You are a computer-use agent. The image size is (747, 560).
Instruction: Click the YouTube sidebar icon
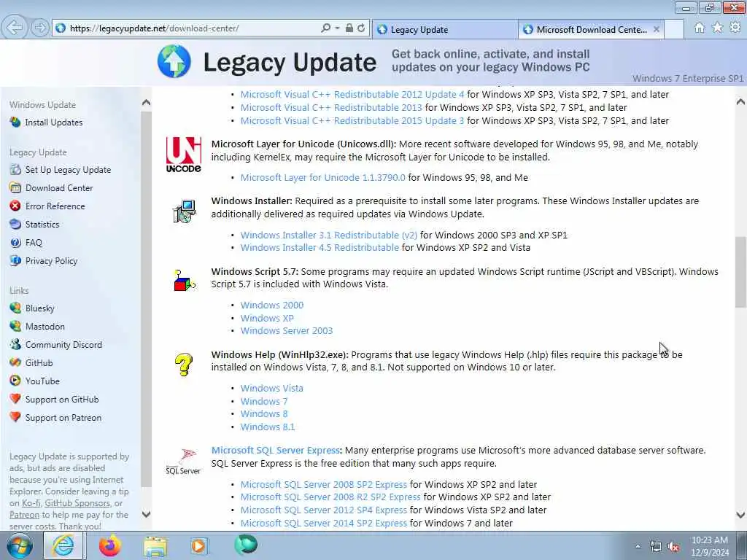pyautogui.click(x=15, y=381)
